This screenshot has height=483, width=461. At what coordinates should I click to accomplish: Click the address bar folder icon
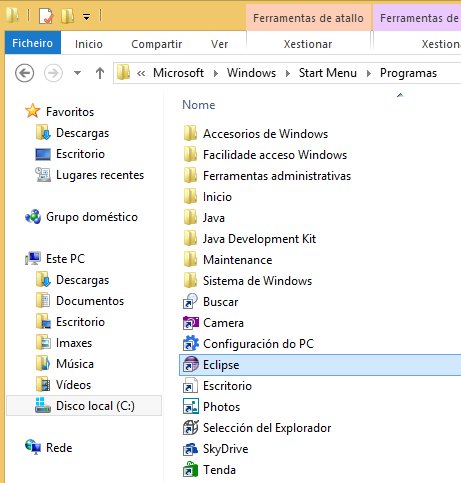(123, 73)
